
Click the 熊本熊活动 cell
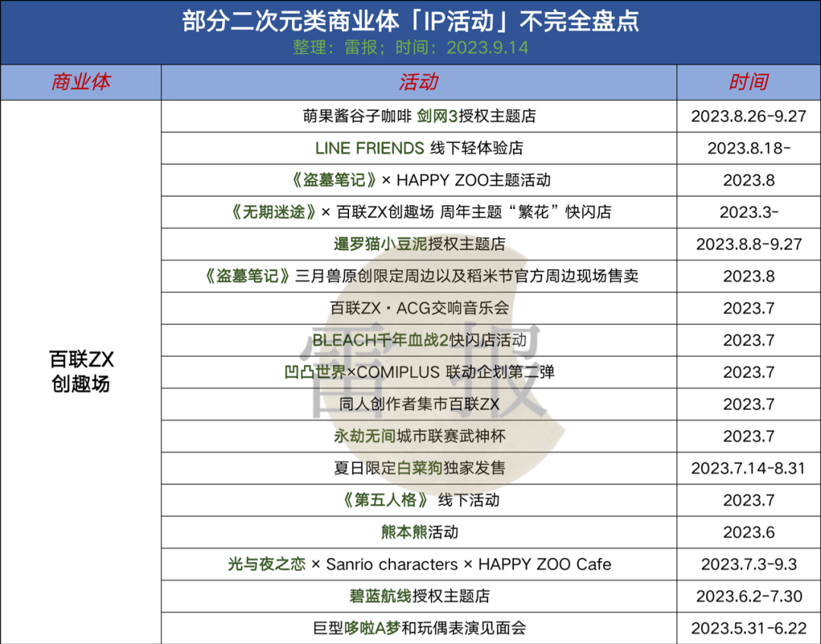[x=419, y=532]
